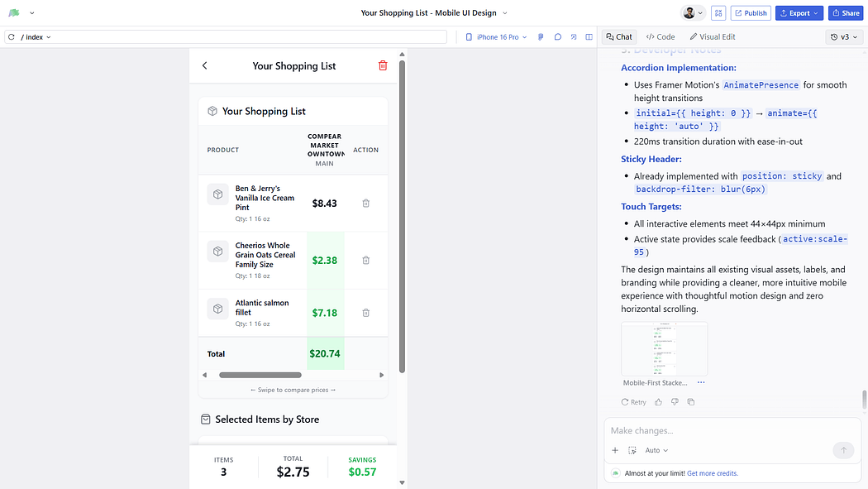The height and width of the screenshot is (489, 868).
Task: Open the Export dropdown menu
Action: click(799, 13)
